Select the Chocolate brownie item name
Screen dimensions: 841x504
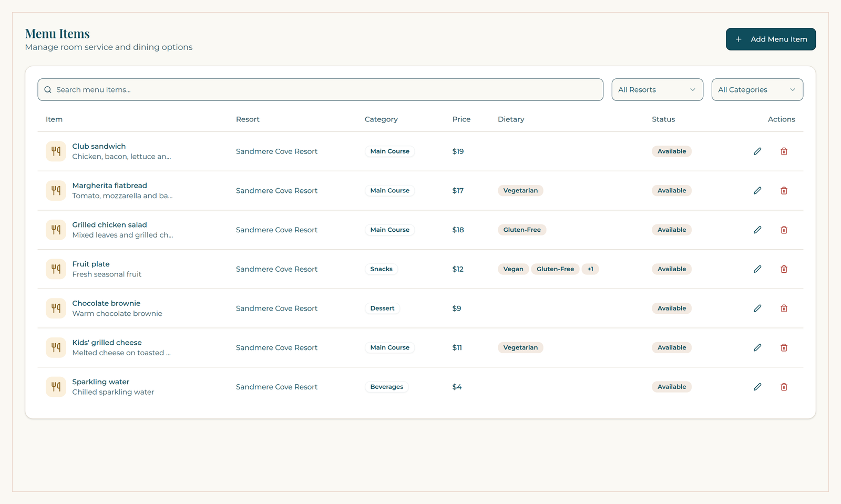coord(106,303)
